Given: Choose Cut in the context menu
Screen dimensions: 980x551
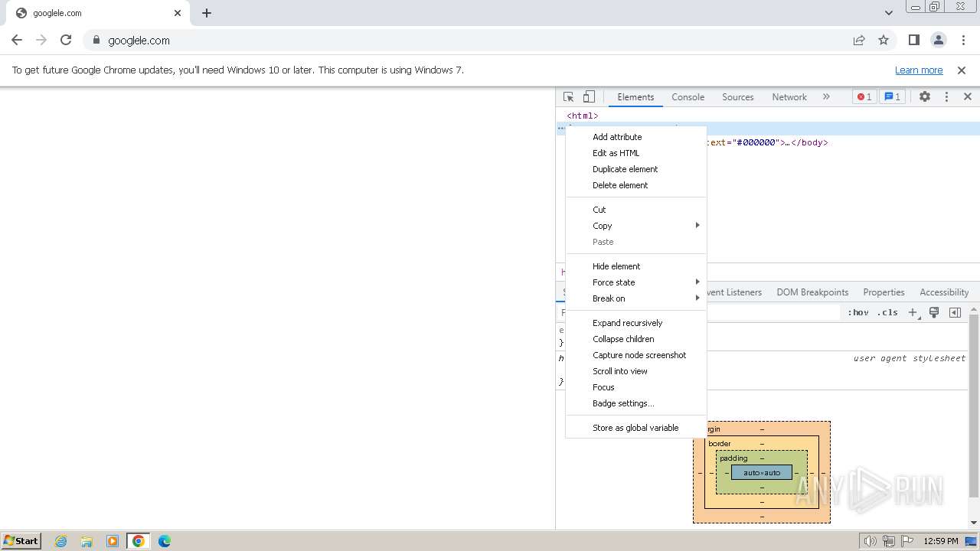Looking at the screenshot, I should (635, 210).
